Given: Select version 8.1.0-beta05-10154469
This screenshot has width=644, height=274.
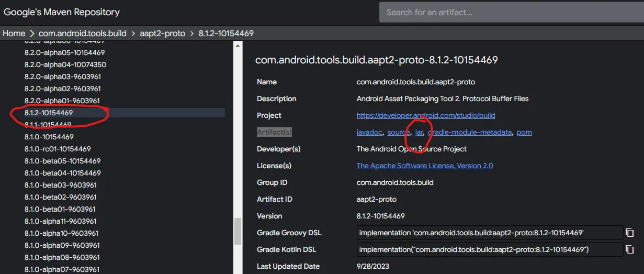Looking at the screenshot, I should click(63, 161).
